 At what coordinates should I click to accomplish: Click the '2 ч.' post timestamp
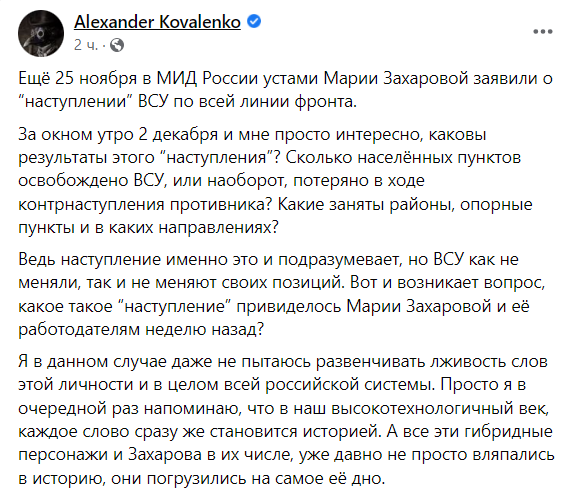click(86, 45)
